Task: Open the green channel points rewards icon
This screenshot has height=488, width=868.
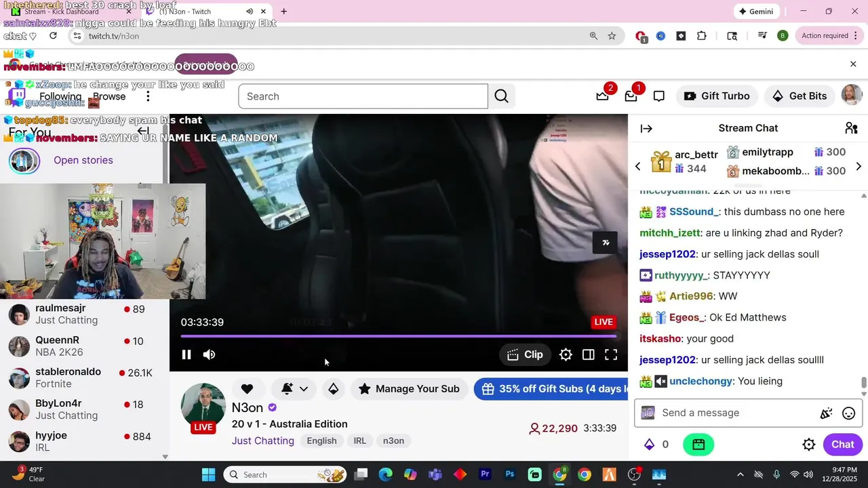Action: 698,445
